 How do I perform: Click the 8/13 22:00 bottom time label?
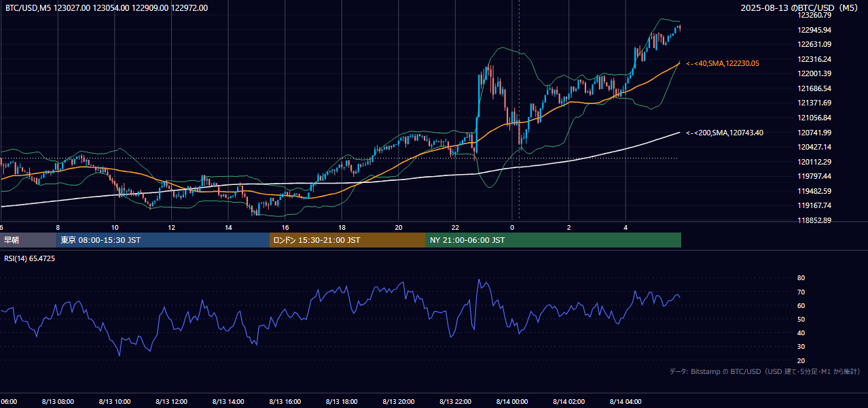tap(456, 402)
